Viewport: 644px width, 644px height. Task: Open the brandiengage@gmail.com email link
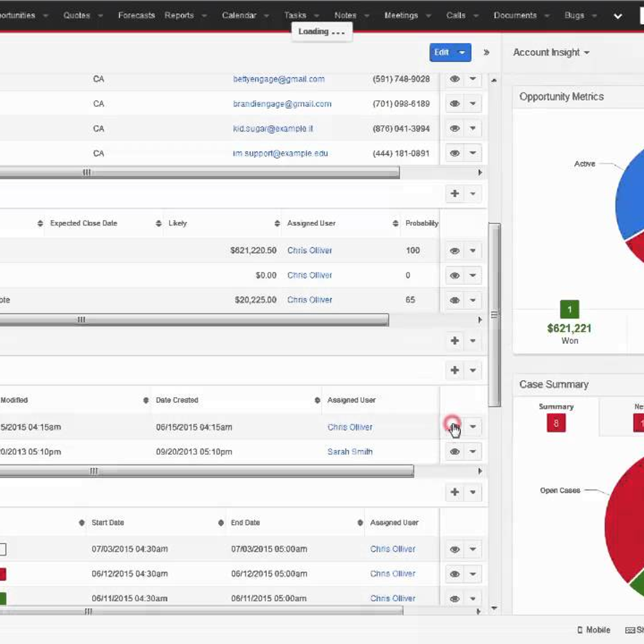click(x=282, y=104)
